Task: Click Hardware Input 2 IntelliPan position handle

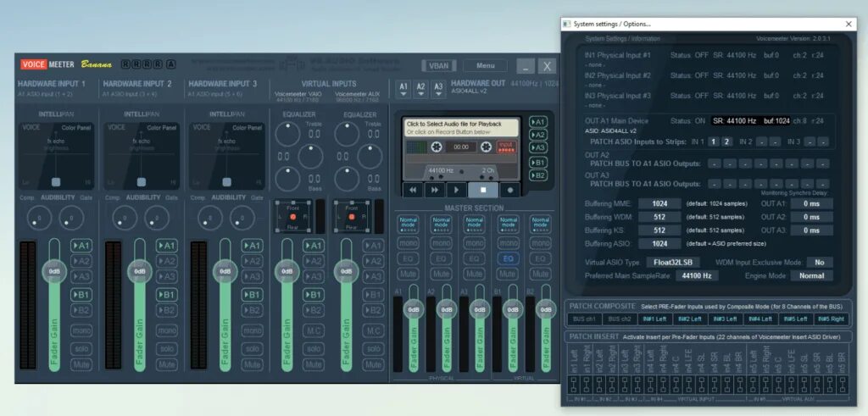Action: click(x=142, y=182)
